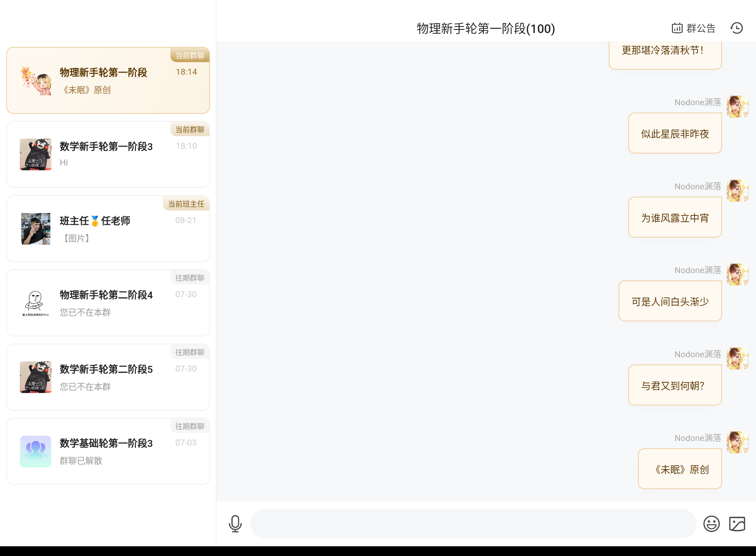
Task: Click the message text input field
Action: coord(472,524)
